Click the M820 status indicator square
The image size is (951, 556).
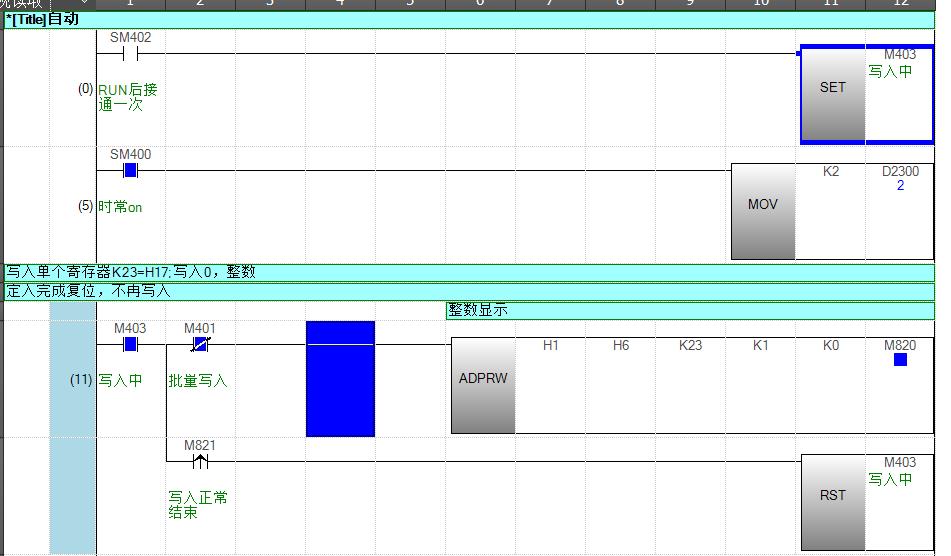[900, 360]
